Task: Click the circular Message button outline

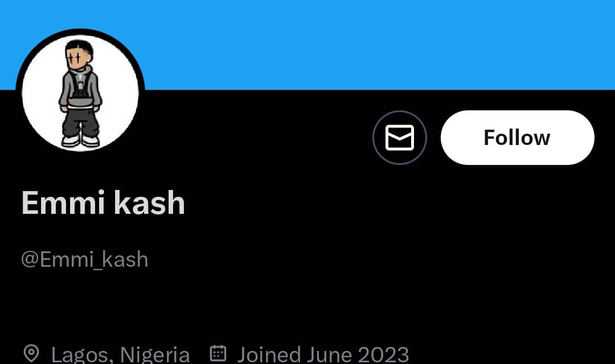Action: pyautogui.click(x=399, y=138)
